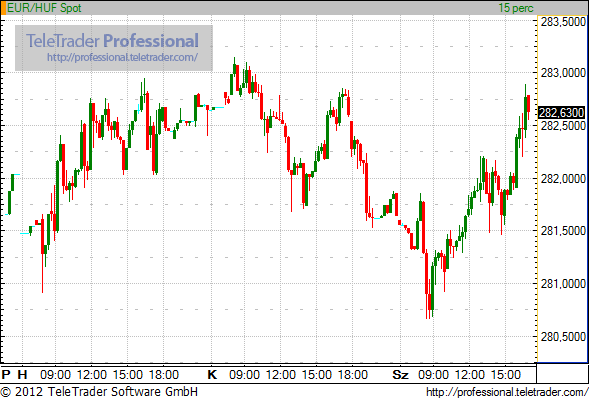
Task: Open the professional.teletrader.com watermark link
Action: click(122, 57)
